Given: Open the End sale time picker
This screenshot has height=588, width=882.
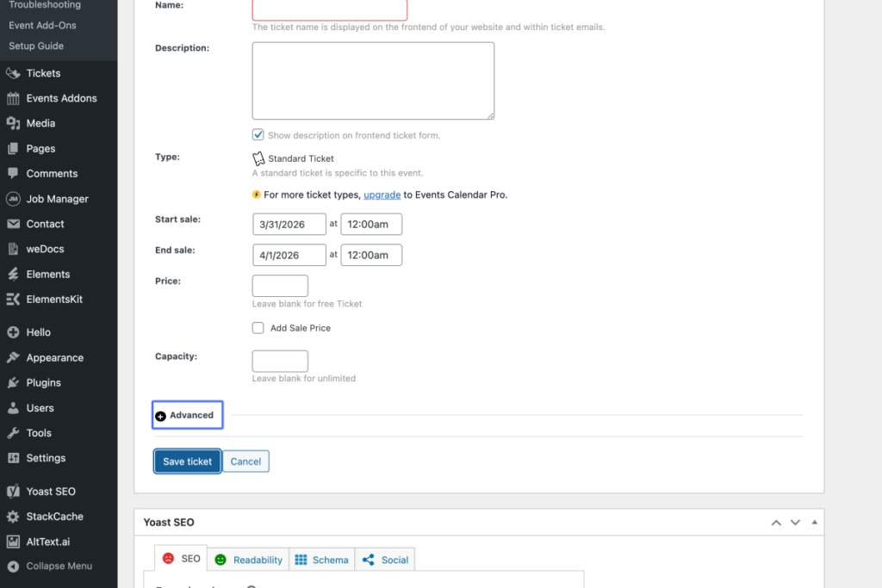Looking at the screenshot, I should pos(371,255).
